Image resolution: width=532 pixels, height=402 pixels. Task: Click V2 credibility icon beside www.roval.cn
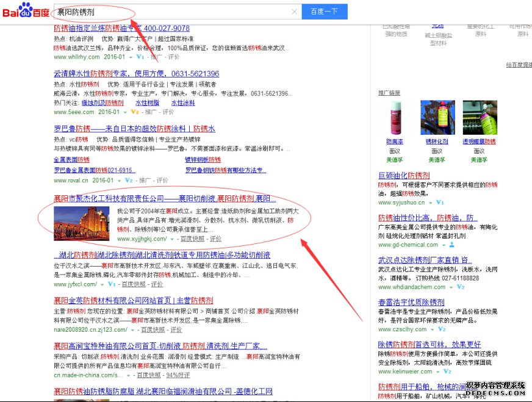pos(128,180)
